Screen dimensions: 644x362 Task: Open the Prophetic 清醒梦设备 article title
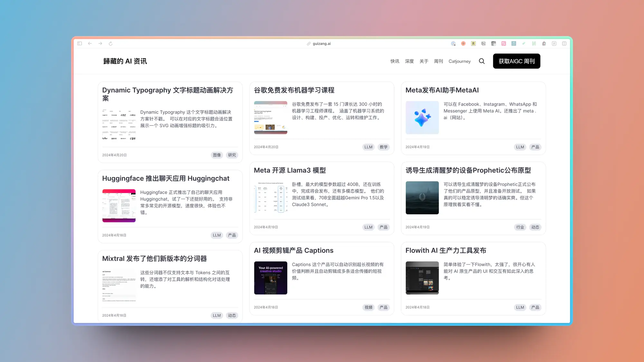pyautogui.click(x=468, y=170)
